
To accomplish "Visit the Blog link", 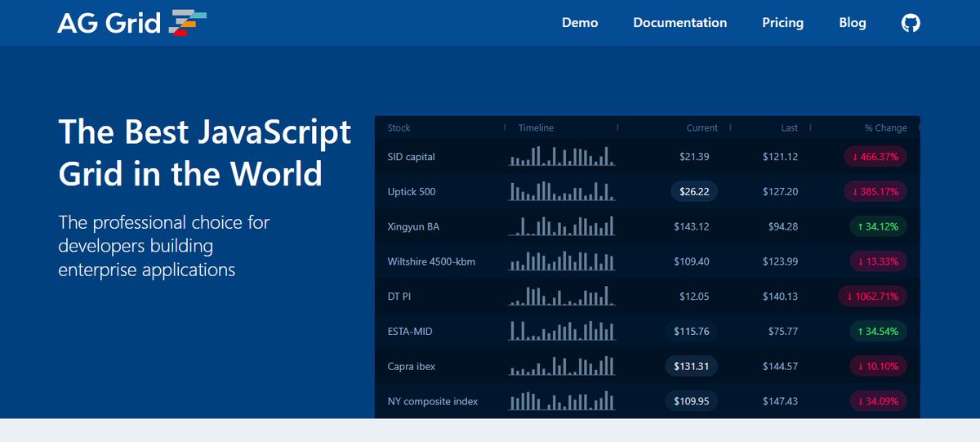I will pyautogui.click(x=852, y=23).
